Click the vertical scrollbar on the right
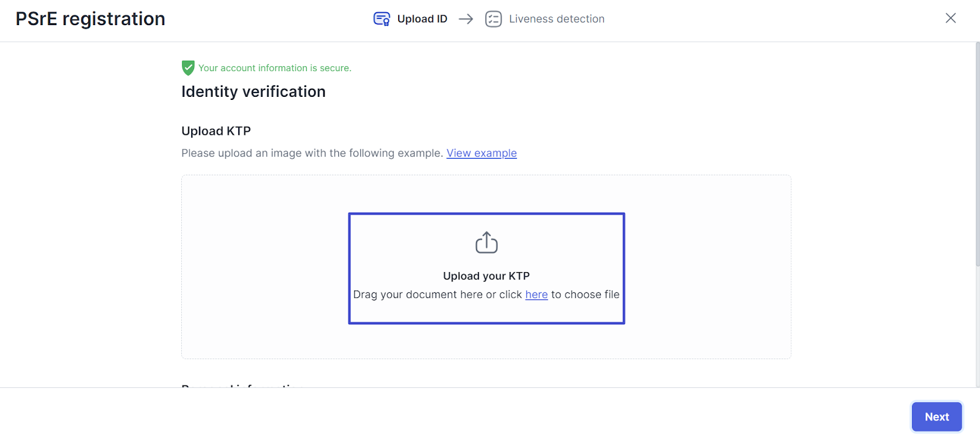Screen dimensions: 980x437 click(x=977, y=153)
